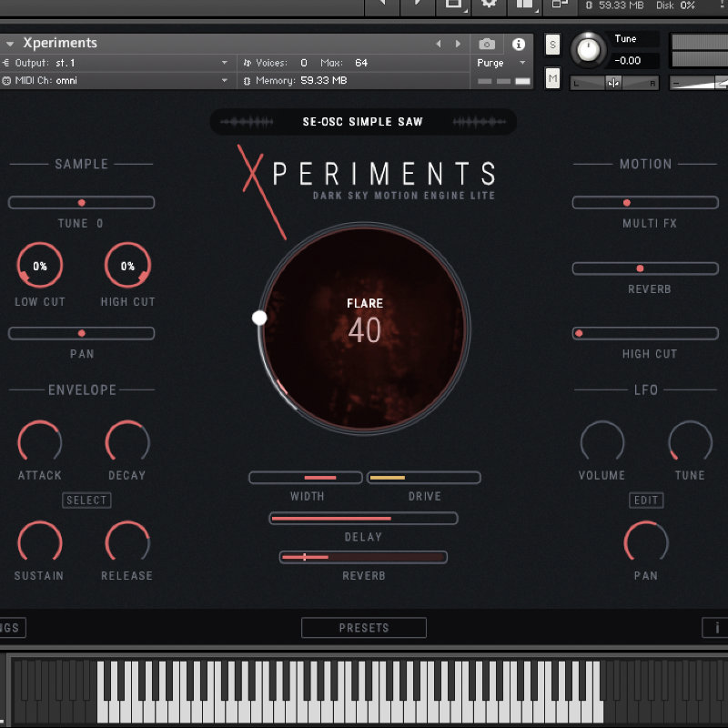Open the MIDI Ch omni dropdown
This screenshot has height=728, width=728.
pyautogui.click(x=119, y=80)
